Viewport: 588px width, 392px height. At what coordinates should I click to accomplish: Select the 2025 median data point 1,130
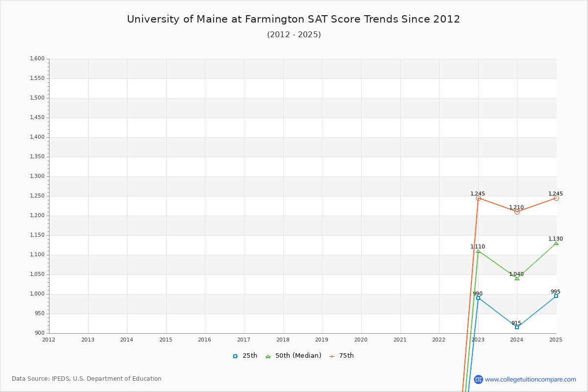click(556, 243)
